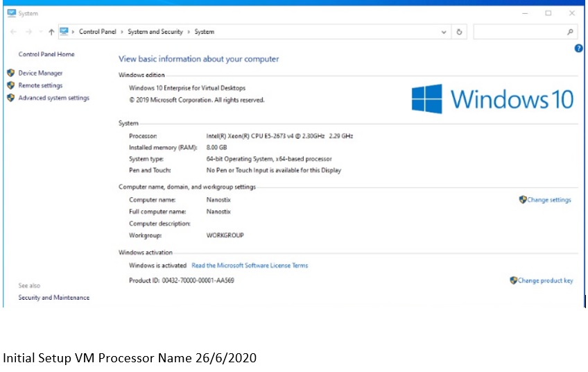Click the Computer name label

(153, 200)
